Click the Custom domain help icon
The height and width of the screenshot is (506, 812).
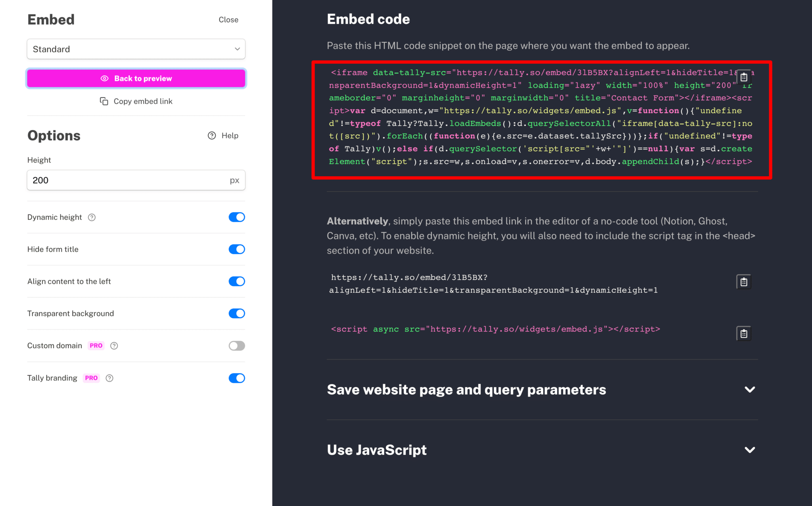click(114, 346)
